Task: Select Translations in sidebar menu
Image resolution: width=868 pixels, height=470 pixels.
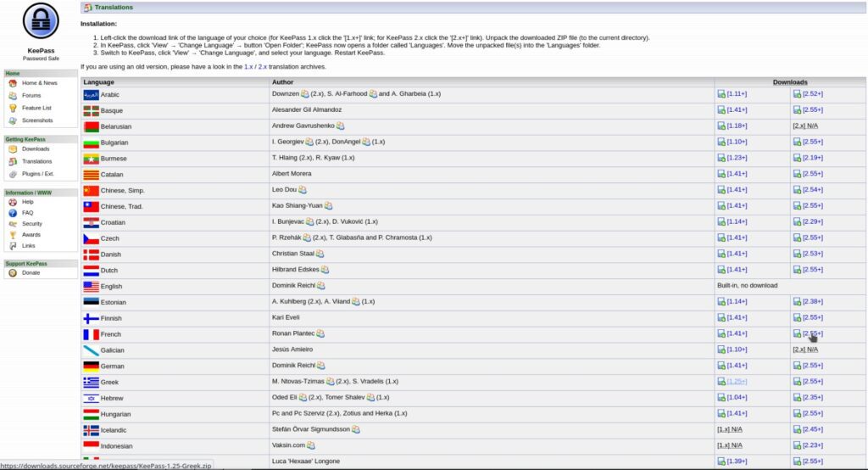Action: pos(36,161)
